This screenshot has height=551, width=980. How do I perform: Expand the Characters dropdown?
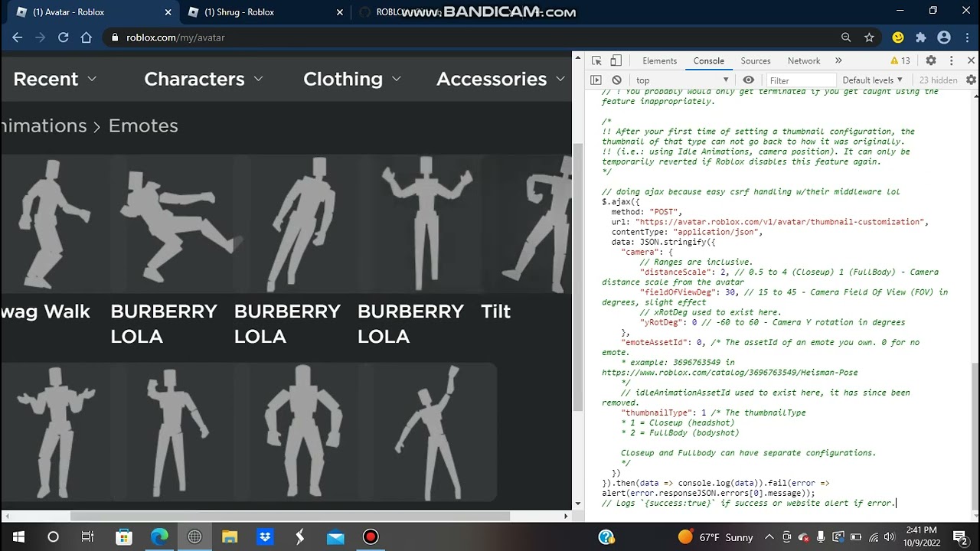tap(204, 79)
